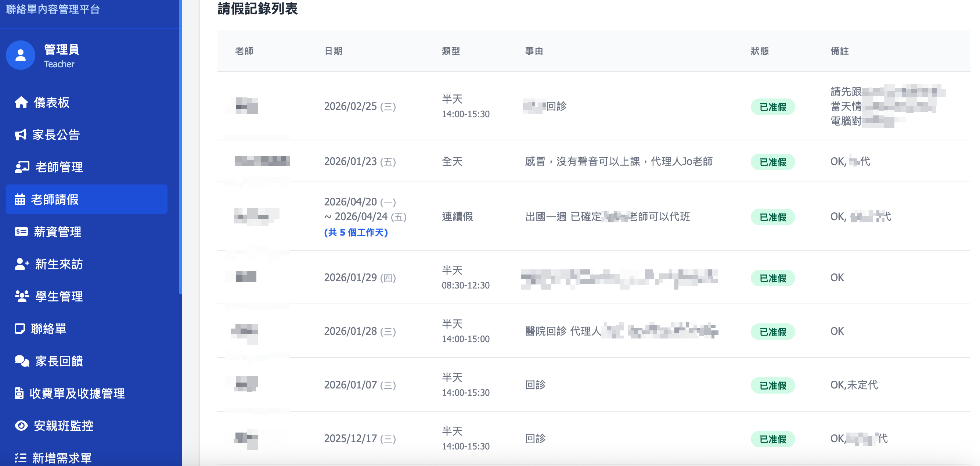This screenshot has height=466, width=980.
Task: Click the 老師 column header
Action: 244,51
